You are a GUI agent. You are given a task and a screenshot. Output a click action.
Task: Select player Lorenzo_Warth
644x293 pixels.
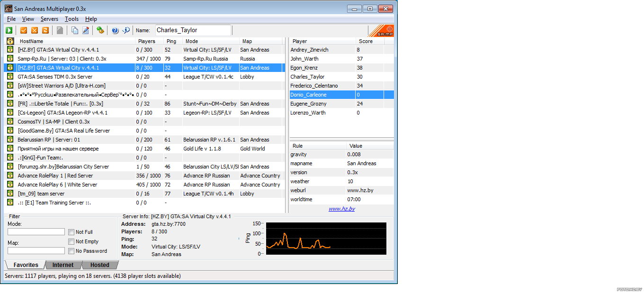(341, 113)
